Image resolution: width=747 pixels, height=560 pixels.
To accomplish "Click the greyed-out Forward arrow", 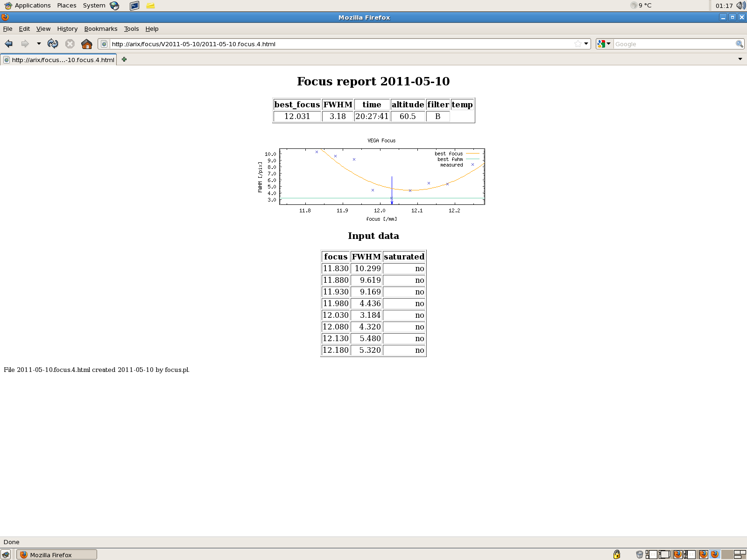I will [25, 44].
